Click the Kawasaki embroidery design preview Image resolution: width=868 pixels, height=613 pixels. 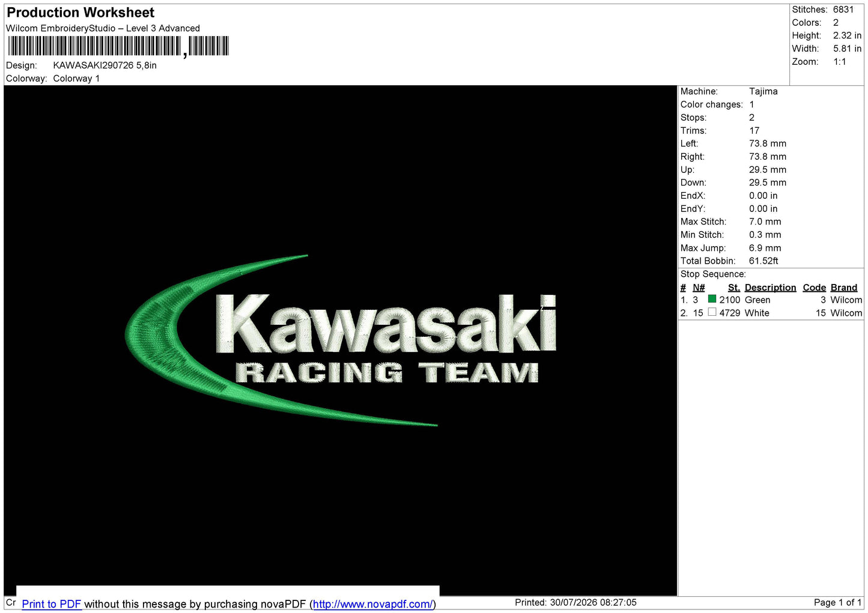pyautogui.click(x=341, y=340)
